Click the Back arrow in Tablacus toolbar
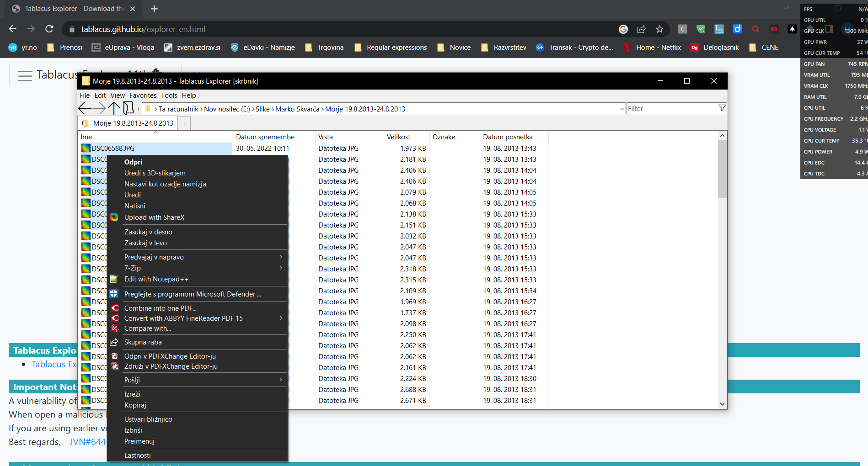The height and width of the screenshot is (466, 868). coord(85,108)
